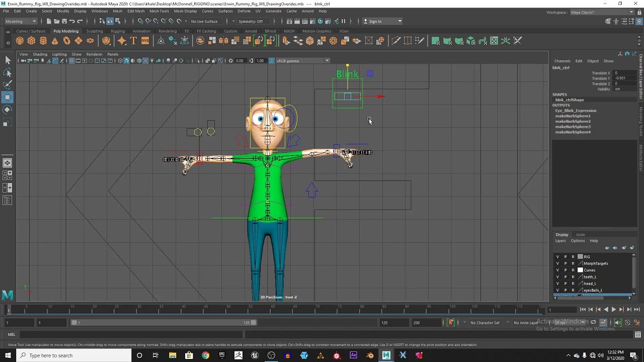Open the Modeling menu set dropdown
Image resolution: width=644 pixels, height=362 pixels.
(x=20, y=21)
